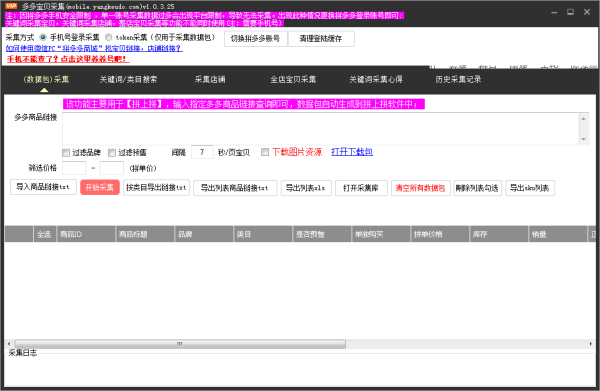Viewport: 600px width, 391px height.
Task: Click the 间隔 seconds input field
Action: tap(202, 152)
